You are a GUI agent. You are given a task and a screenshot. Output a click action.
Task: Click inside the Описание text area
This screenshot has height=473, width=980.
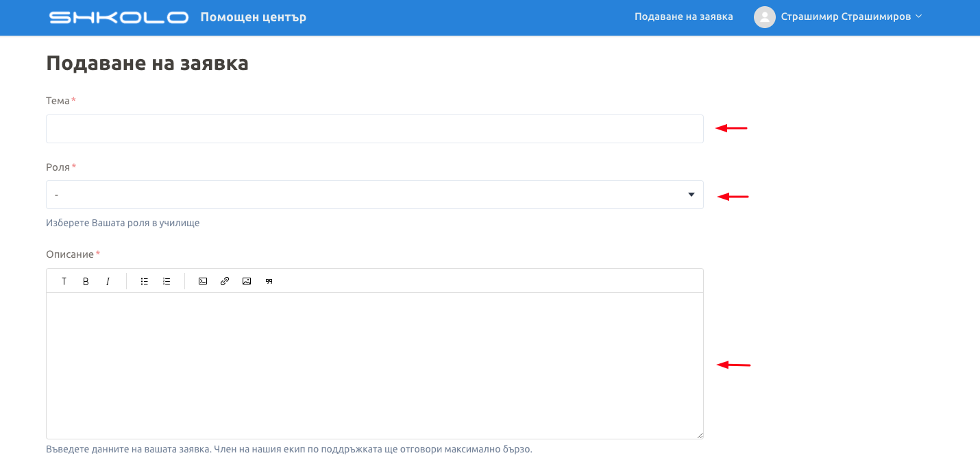coord(373,365)
